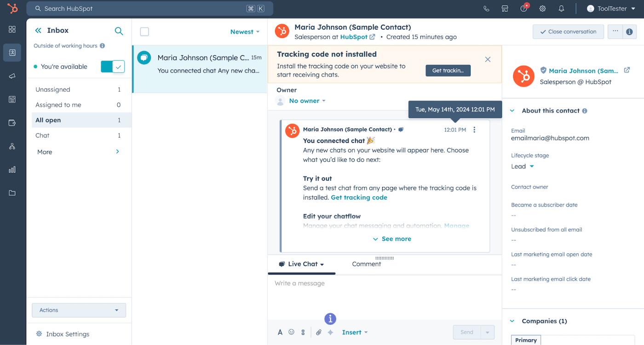Open the Newest sort dropdown

pyautogui.click(x=245, y=32)
